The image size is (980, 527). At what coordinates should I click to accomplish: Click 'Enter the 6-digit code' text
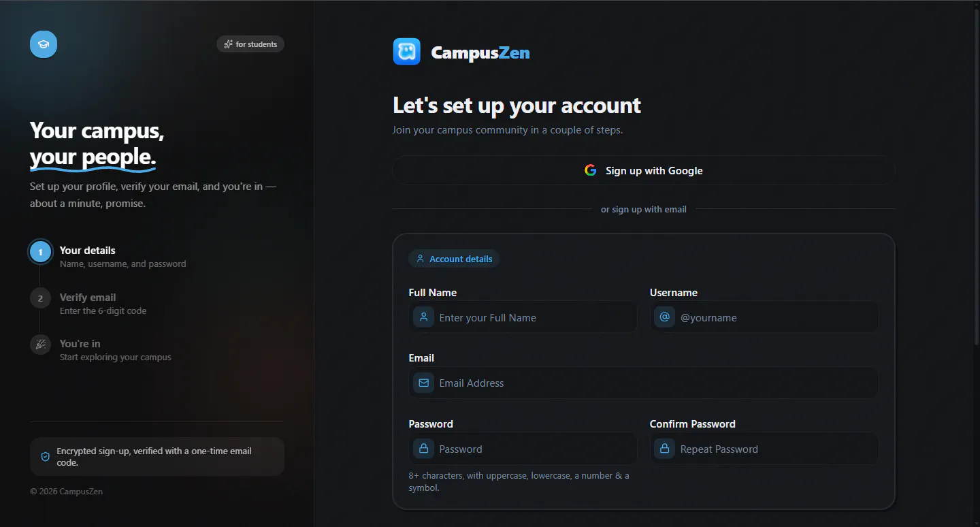pyautogui.click(x=103, y=310)
